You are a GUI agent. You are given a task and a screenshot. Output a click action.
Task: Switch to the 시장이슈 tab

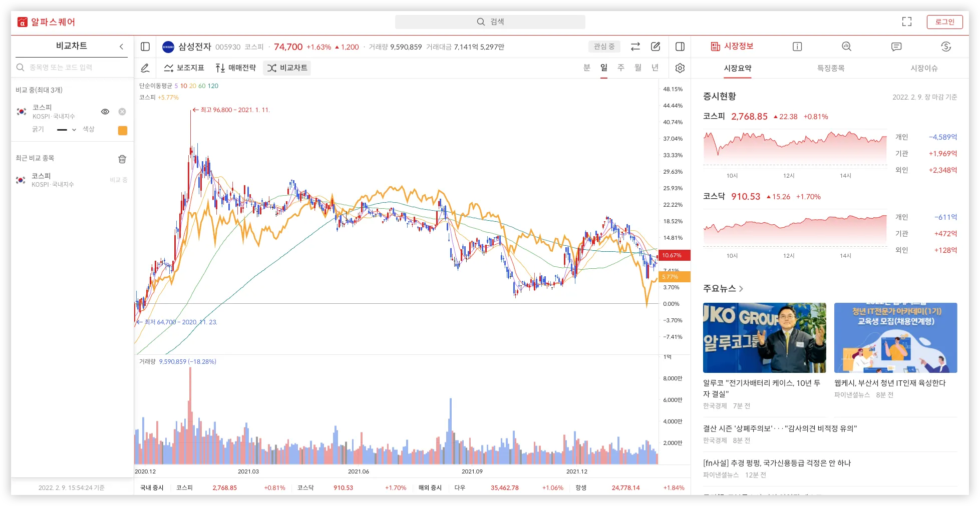click(924, 68)
